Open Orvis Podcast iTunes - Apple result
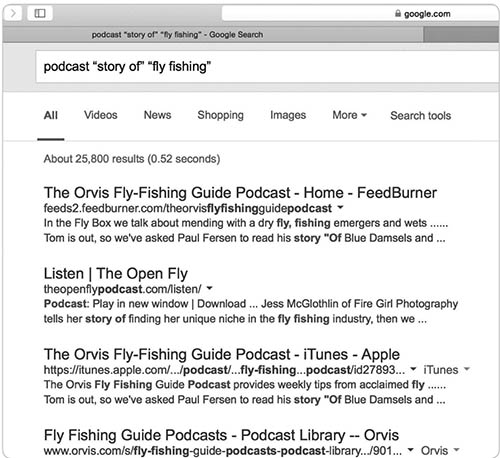The height and width of the screenshot is (458, 500). (x=222, y=354)
